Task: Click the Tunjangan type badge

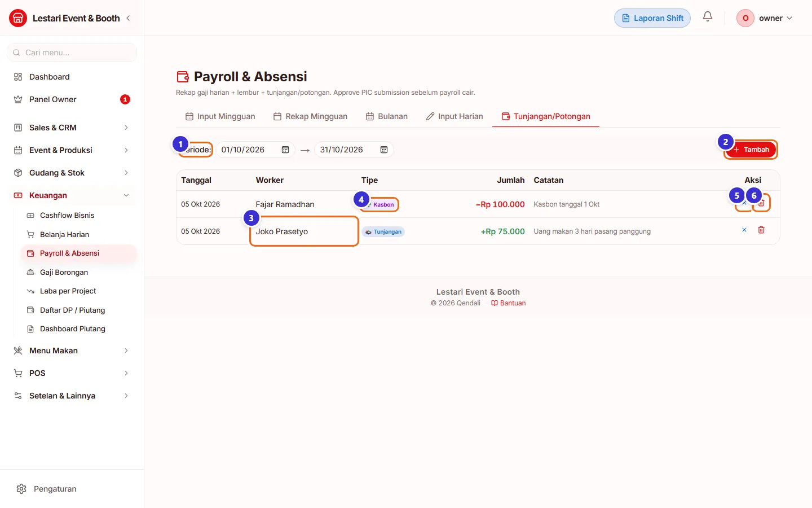Action: coord(383,231)
